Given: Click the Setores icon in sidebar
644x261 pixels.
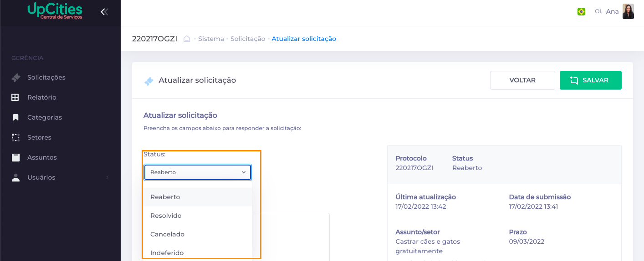Looking at the screenshot, I should [x=15, y=137].
